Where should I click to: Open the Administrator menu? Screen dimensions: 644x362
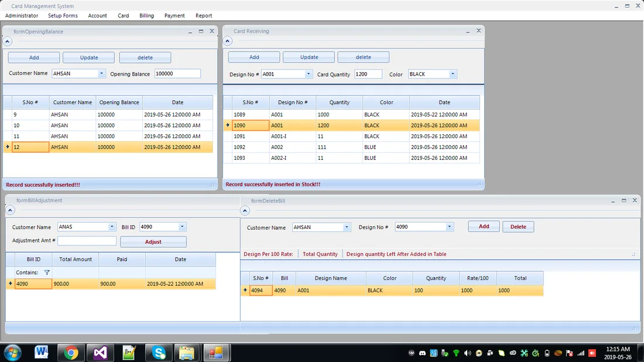(22, 16)
